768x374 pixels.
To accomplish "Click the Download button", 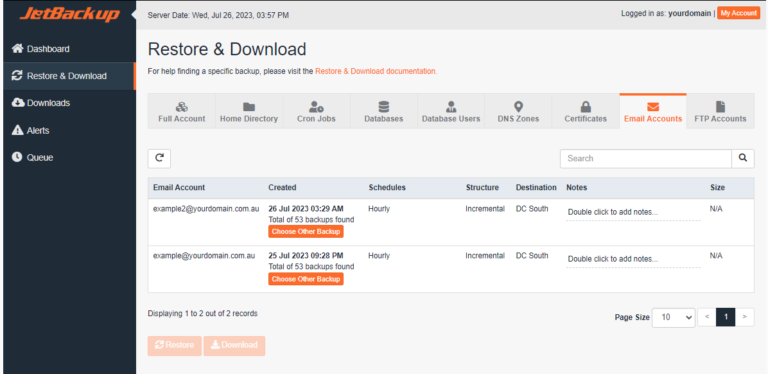I will pos(234,345).
